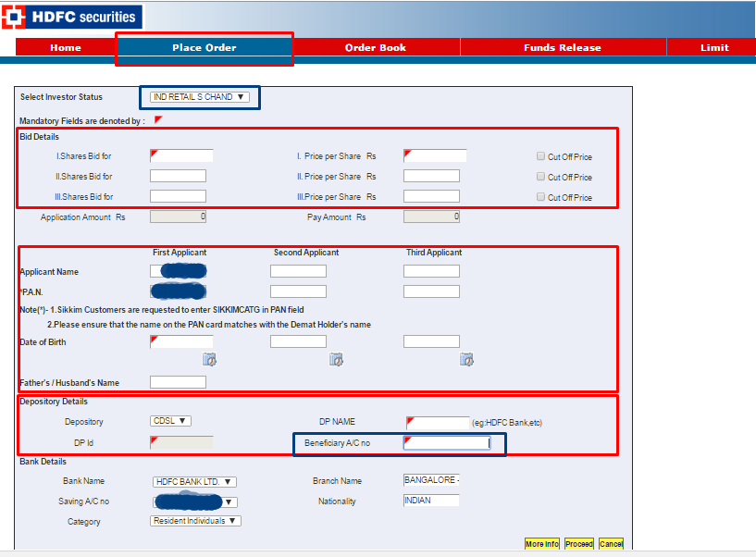
Task: Click the Nationality field showing INDIAN
Action: point(431,500)
